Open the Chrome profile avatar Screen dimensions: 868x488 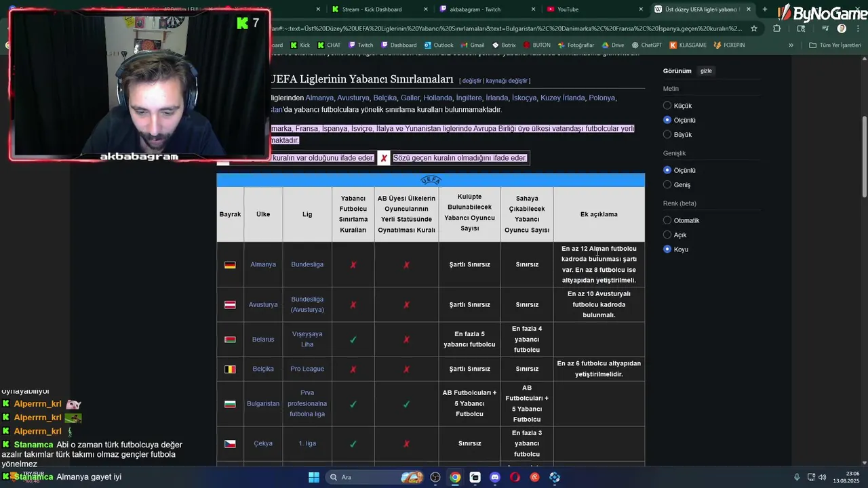[842, 28]
